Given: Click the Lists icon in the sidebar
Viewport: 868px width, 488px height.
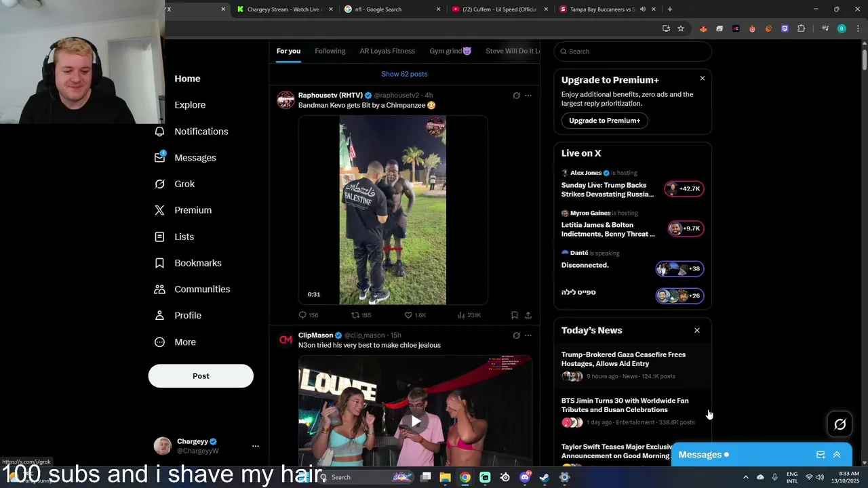Looking at the screenshot, I should pos(159,237).
